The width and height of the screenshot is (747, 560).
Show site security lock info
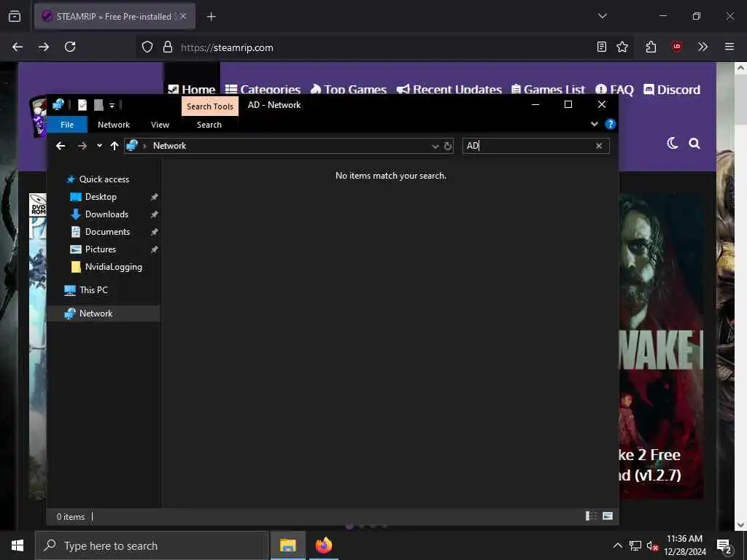[x=168, y=47]
